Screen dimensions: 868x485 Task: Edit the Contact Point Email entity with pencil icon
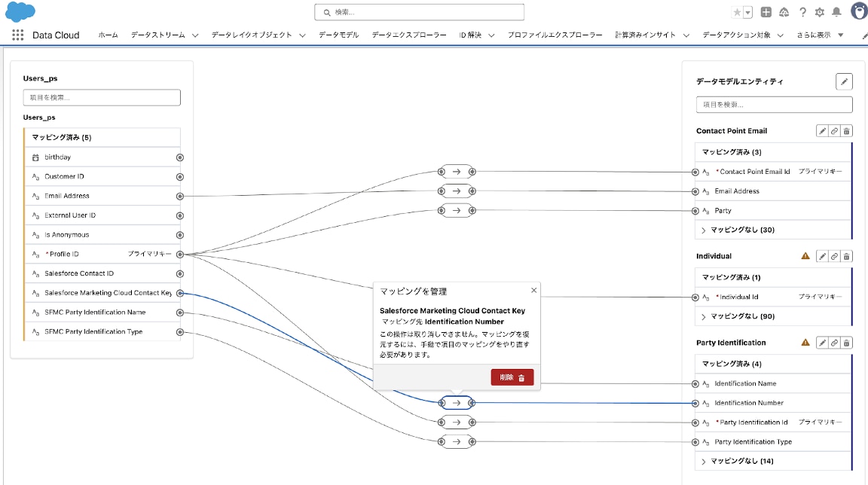(822, 131)
